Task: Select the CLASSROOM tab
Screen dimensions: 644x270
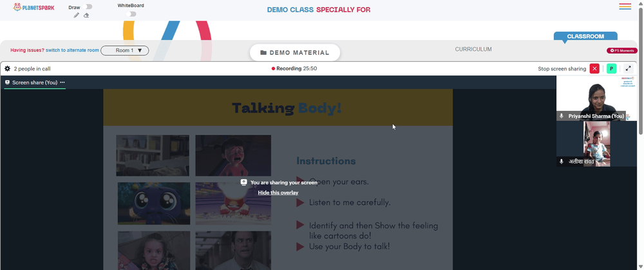Action: (x=585, y=36)
